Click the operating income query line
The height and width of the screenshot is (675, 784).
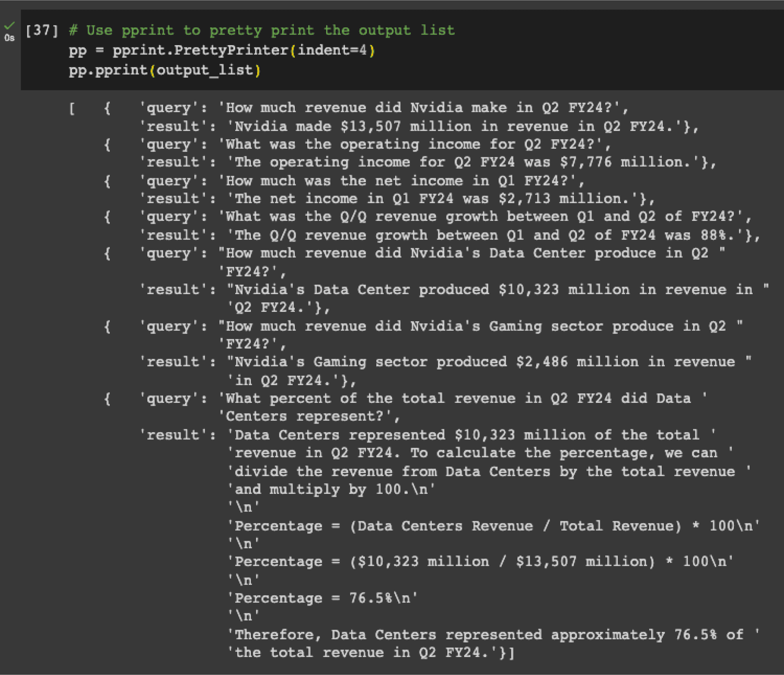tap(375, 144)
